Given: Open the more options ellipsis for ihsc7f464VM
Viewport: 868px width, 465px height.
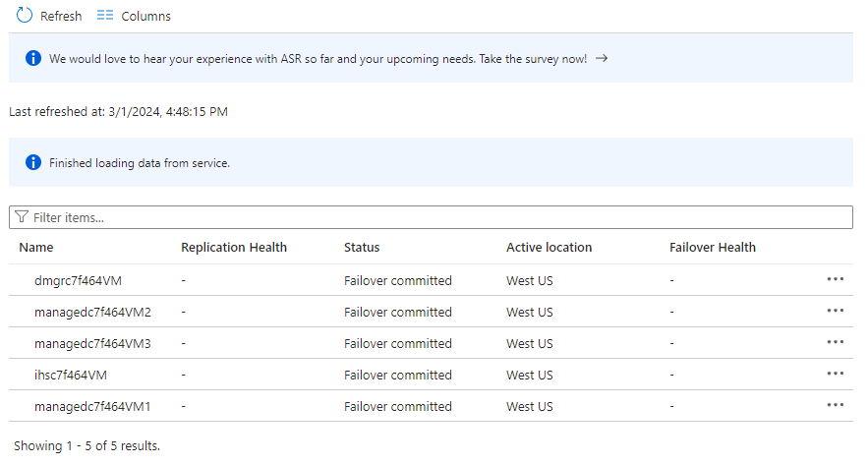Looking at the screenshot, I should pyautogui.click(x=836, y=374).
